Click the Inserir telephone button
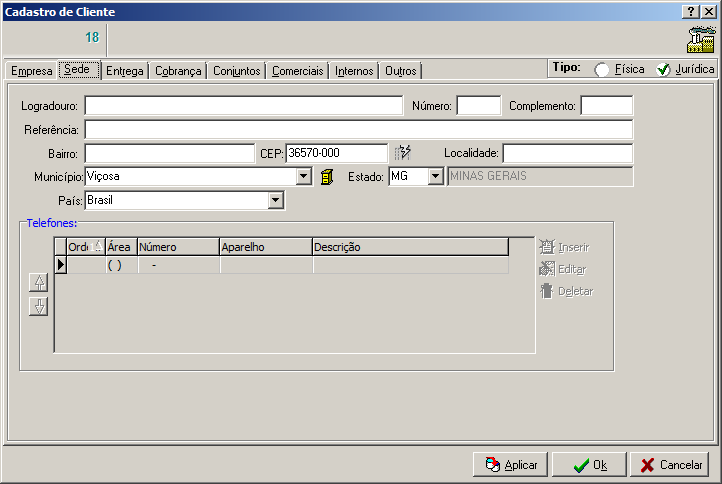Image resolution: width=722 pixels, height=484 pixels. point(565,246)
